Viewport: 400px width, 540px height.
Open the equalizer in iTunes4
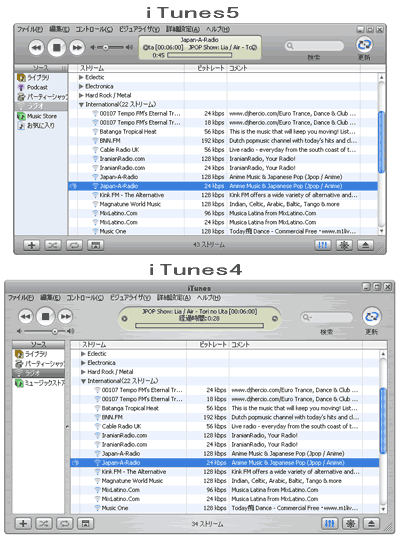coord(330,524)
